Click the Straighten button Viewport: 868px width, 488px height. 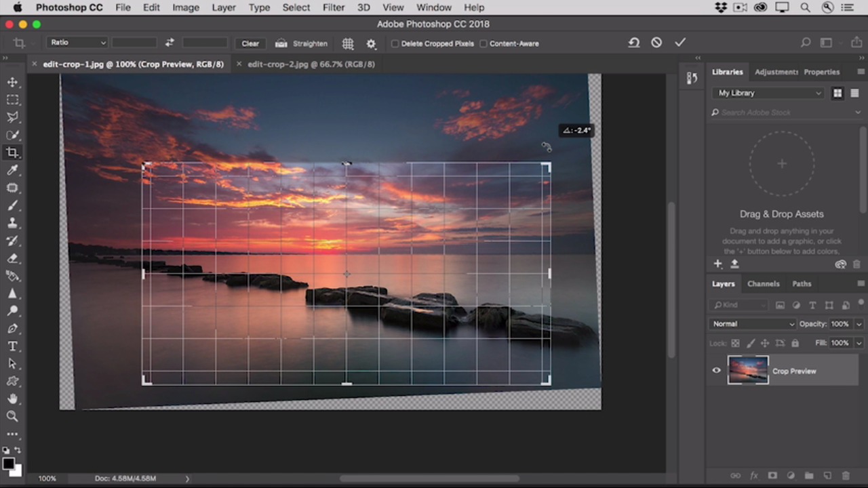coord(302,43)
